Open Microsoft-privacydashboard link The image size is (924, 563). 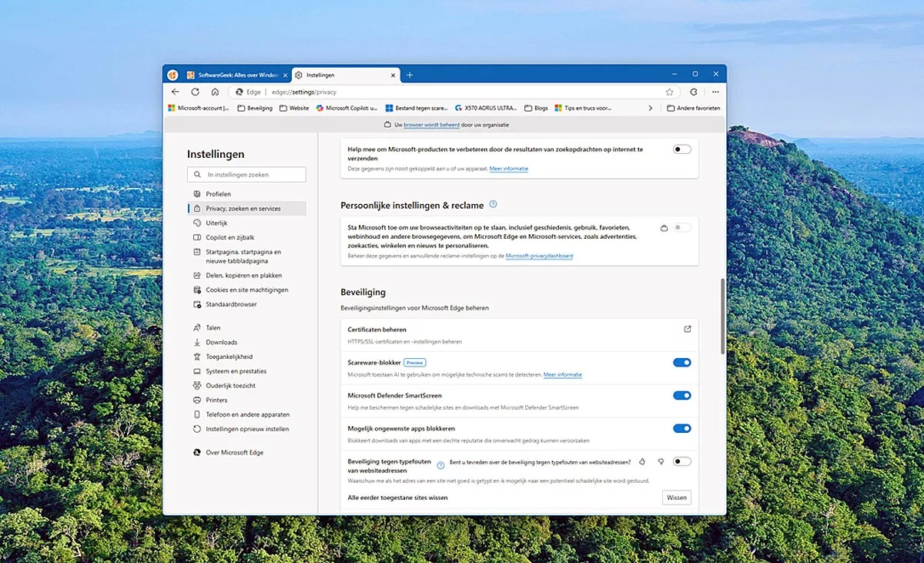point(539,256)
